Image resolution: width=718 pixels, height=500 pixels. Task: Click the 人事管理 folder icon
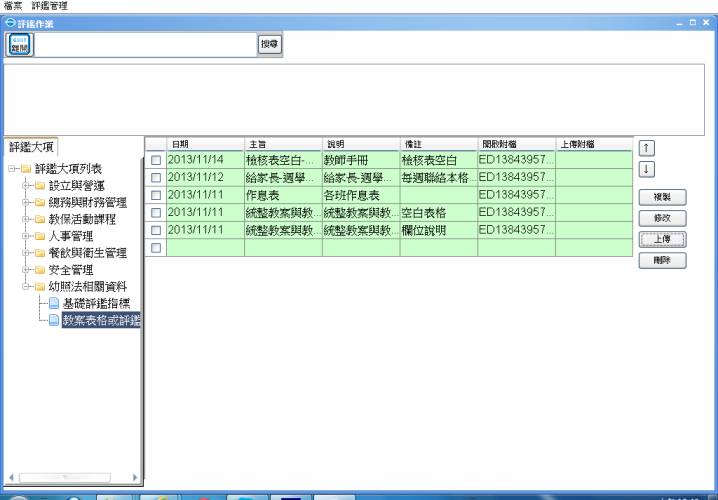[38, 236]
